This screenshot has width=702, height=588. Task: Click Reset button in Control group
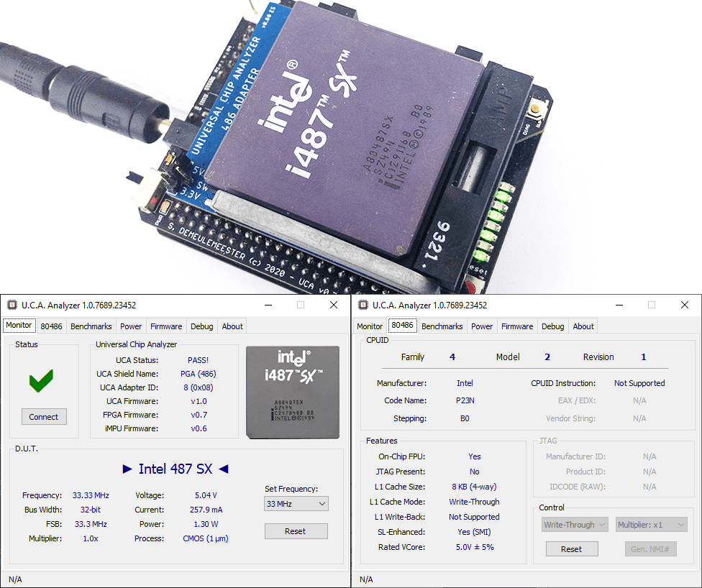point(572,549)
